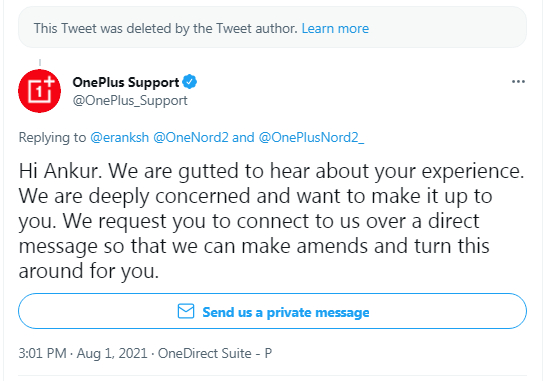Click the 'Replying to' label
Screen dimensions: 555x381
52,137
